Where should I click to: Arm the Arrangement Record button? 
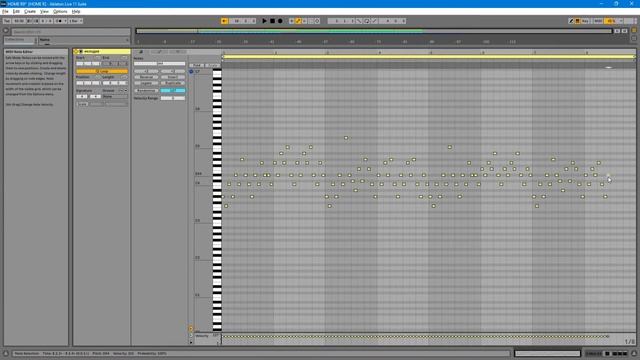(x=280, y=21)
